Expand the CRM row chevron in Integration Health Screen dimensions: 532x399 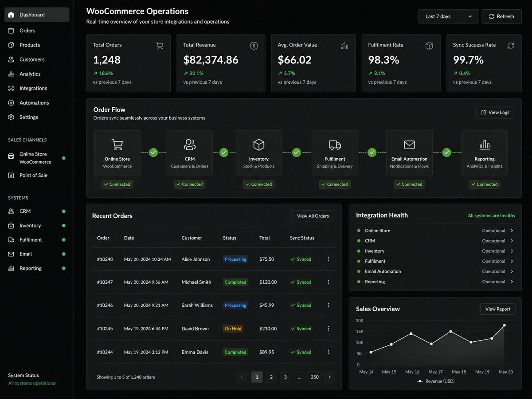click(x=512, y=241)
